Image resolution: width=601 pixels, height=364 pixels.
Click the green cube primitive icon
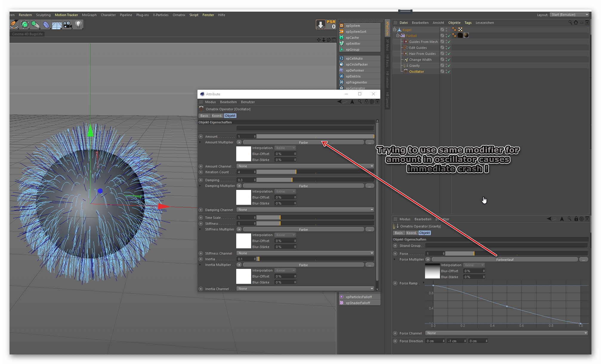coord(25,24)
